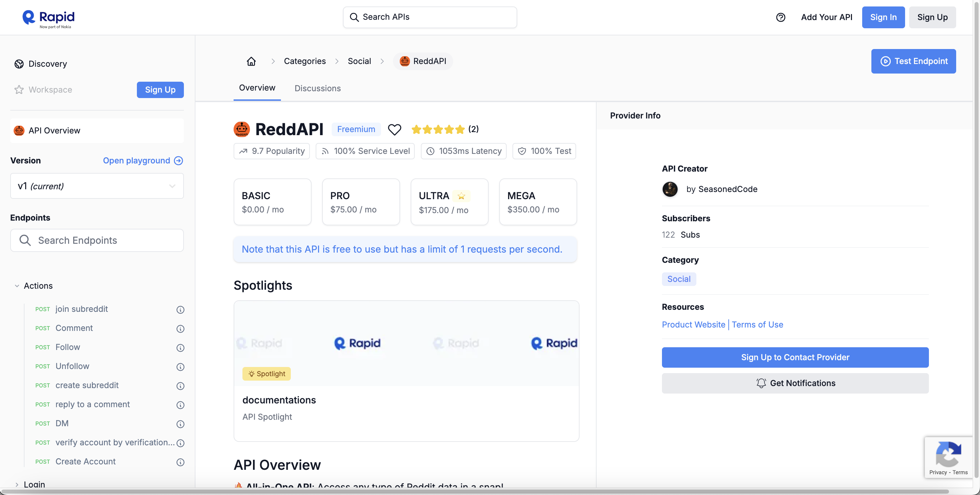Open the DM POST endpoint
Screen dimensions: 980x495
point(62,424)
